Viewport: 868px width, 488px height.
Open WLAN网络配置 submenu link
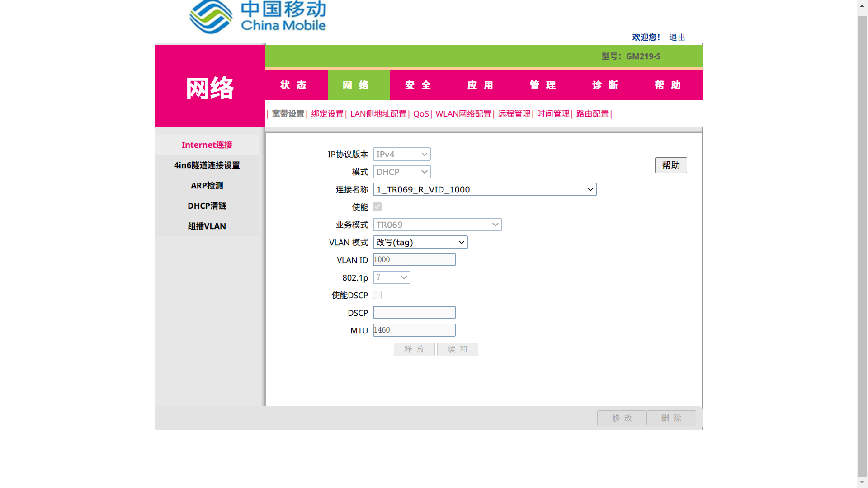tap(463, 114)
